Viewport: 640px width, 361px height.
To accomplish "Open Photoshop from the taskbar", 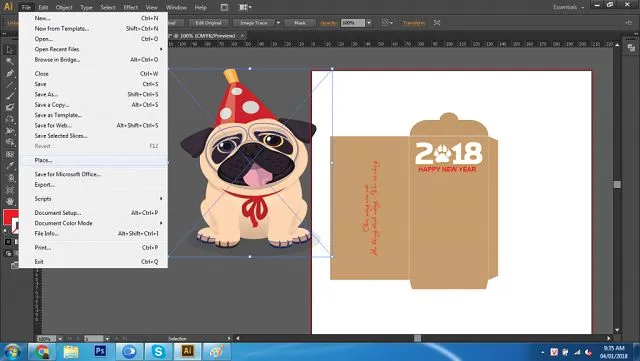I will coord(100,352).
